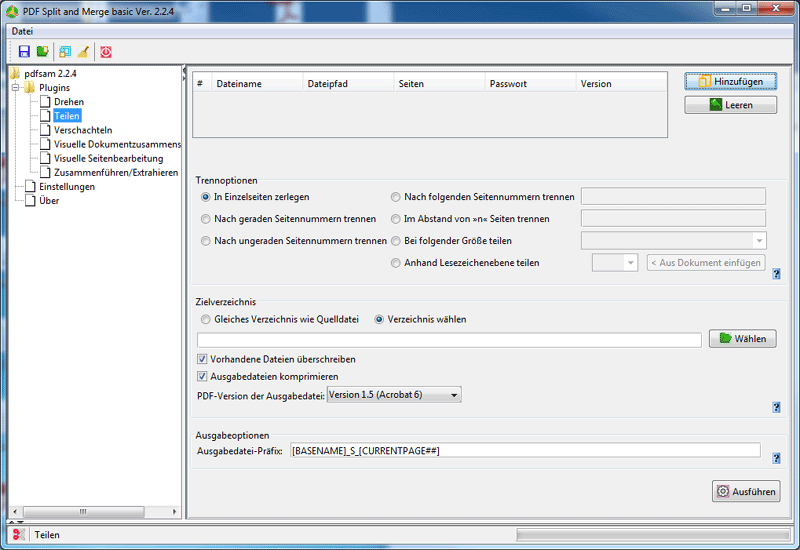Click the Plugins folder icon
This screenshot has height=550, width=800.
(30, 87)
